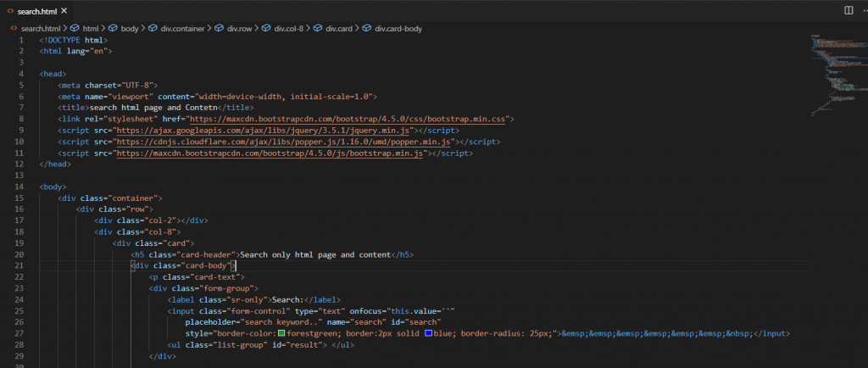This screenshot has height=368, width=868.
Task: Click line number 14 in gutter
Action: [x=20, y=187]
